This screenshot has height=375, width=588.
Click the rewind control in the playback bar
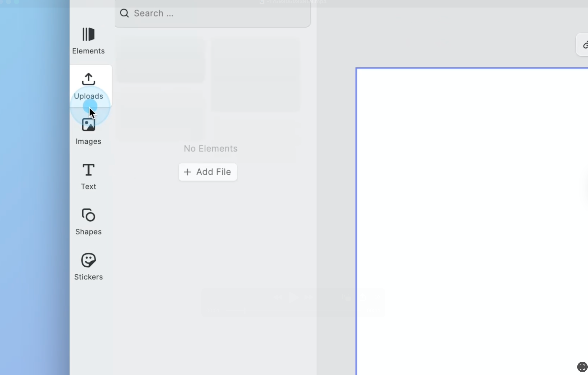coord(278,297)
